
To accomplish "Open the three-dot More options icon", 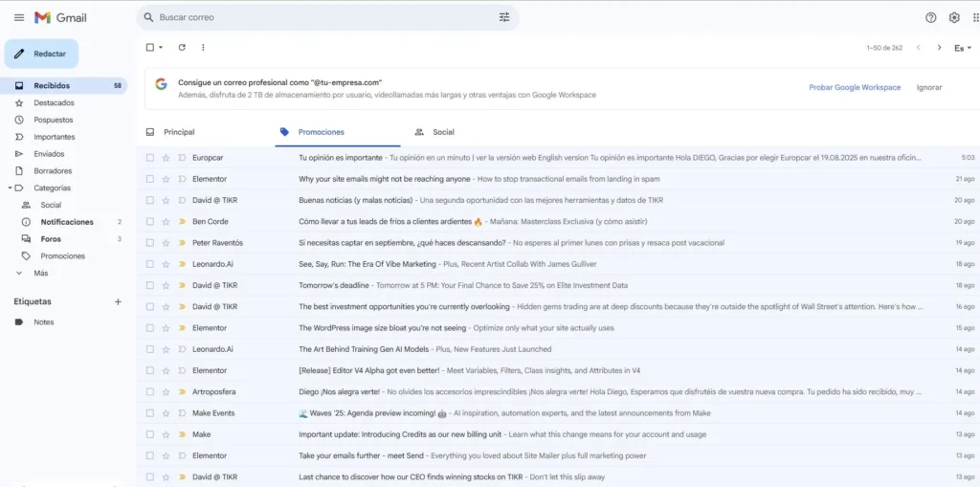I will point(203,47).
